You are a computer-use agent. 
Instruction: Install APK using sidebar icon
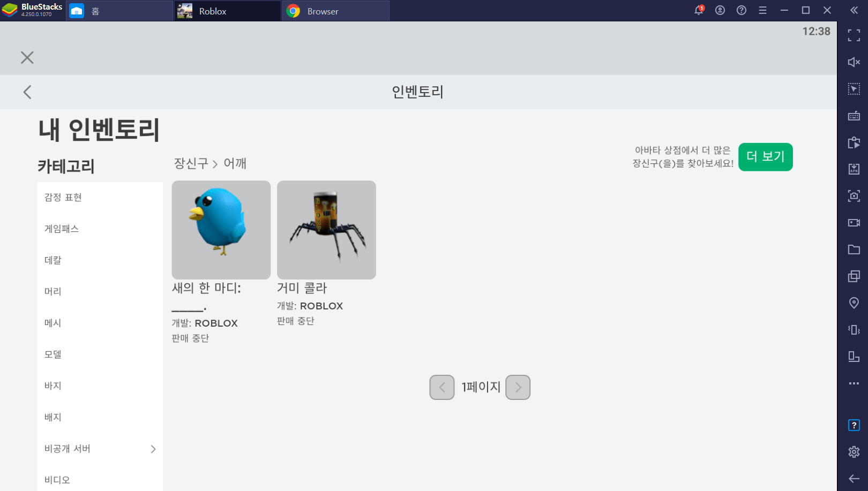tap(854, 169)
